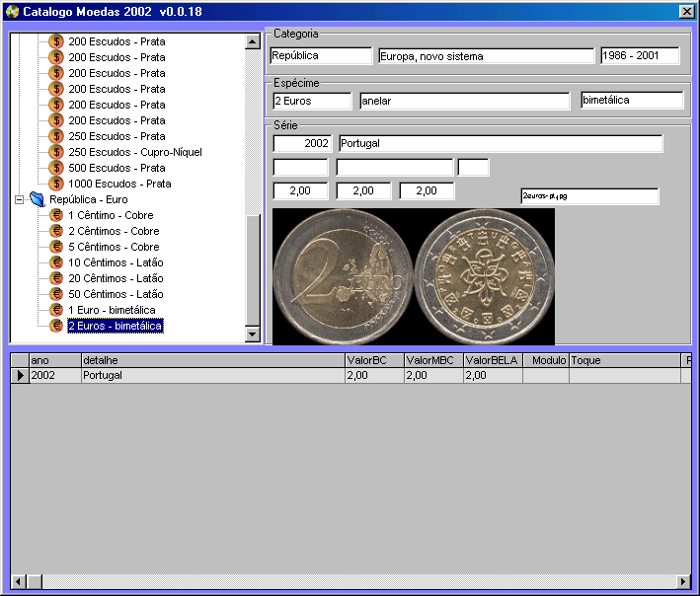Select the 50 Cêntimos - Latão tree item
Image resolution: width=700 pixels, height=596 pixels.
(x=116, y=294)
